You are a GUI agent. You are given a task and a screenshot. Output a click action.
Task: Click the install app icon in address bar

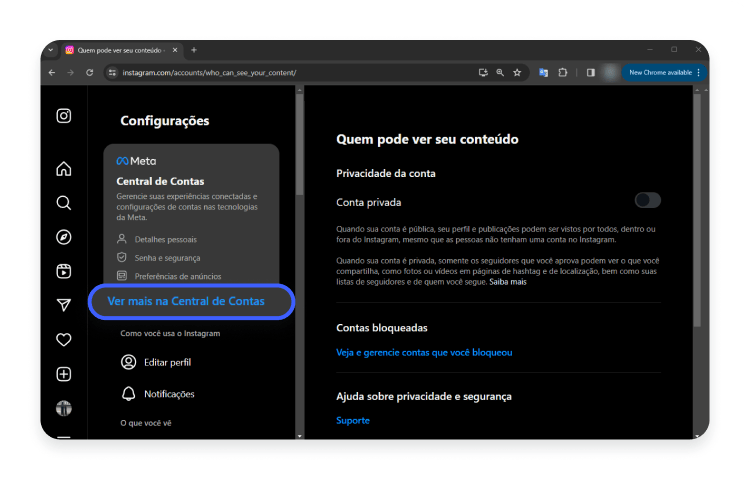coord(483,73)
